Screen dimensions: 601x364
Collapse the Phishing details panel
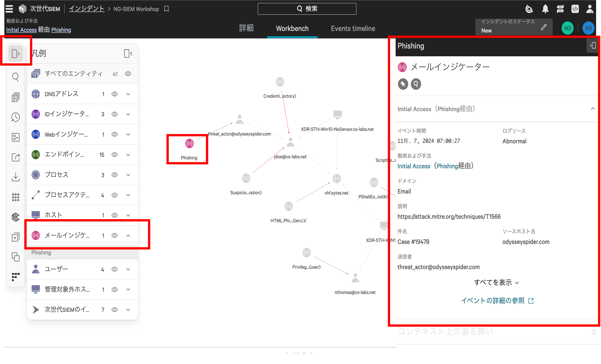tap(593, 46)
